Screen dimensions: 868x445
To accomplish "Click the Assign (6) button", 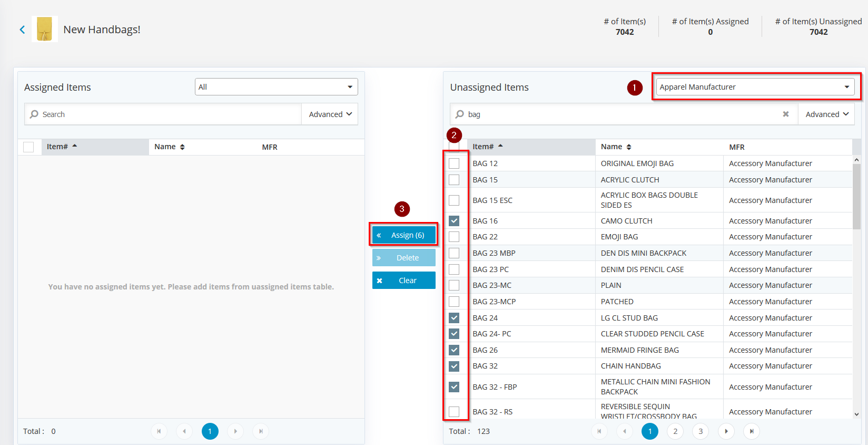I will tap(404, 235).
